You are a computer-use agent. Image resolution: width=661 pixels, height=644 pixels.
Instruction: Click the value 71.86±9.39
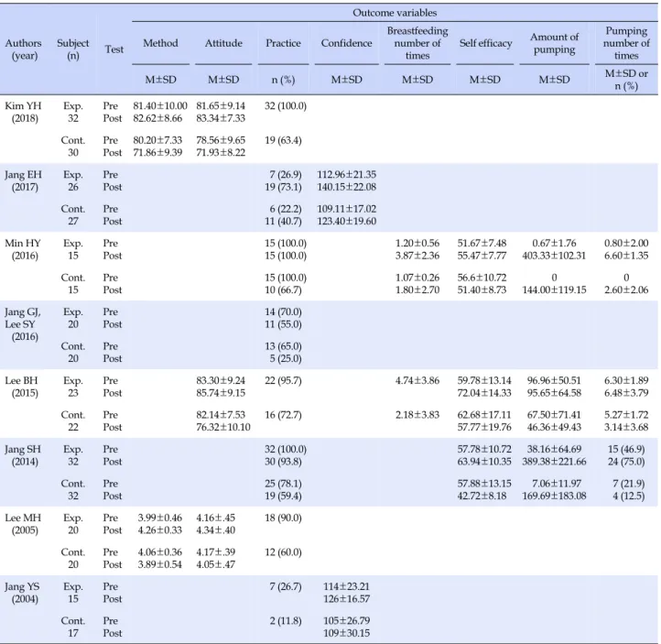[x=157, y=153]
